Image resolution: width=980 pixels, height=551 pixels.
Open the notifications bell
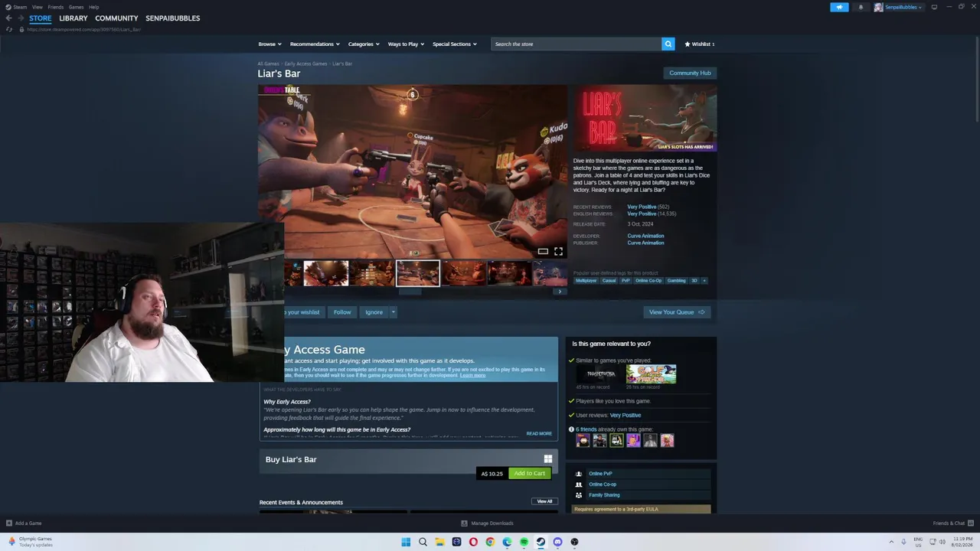(x=861, y=7)
